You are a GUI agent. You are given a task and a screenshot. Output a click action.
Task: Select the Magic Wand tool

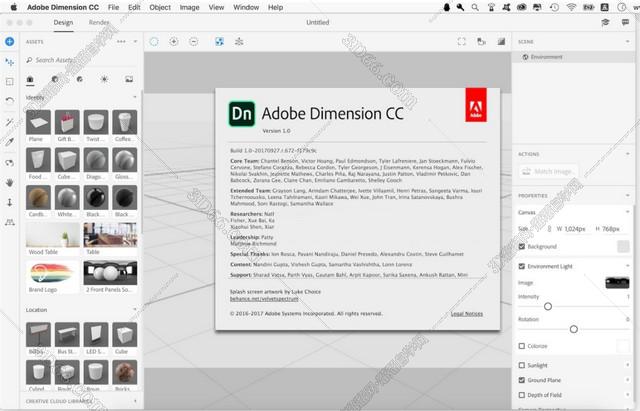9,121
